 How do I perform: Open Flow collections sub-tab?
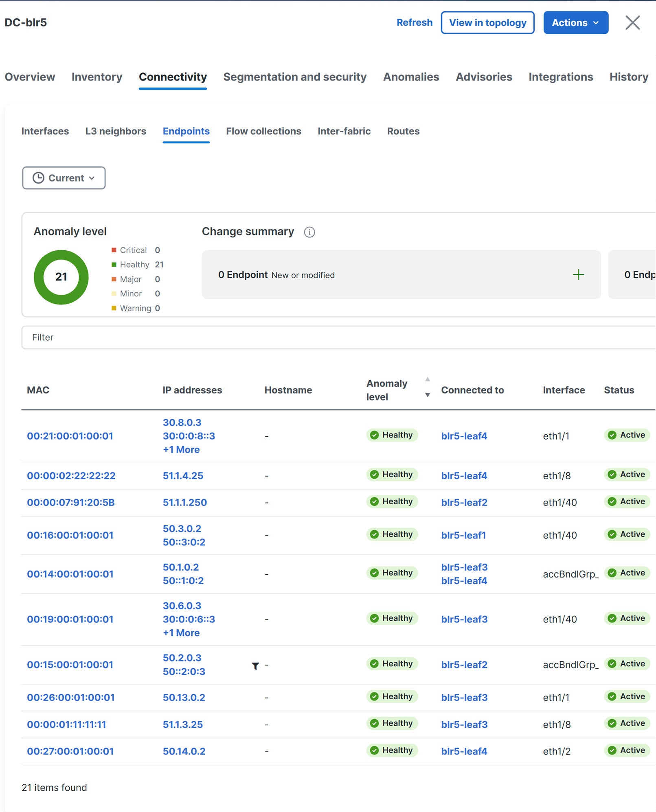pos(263,131)
